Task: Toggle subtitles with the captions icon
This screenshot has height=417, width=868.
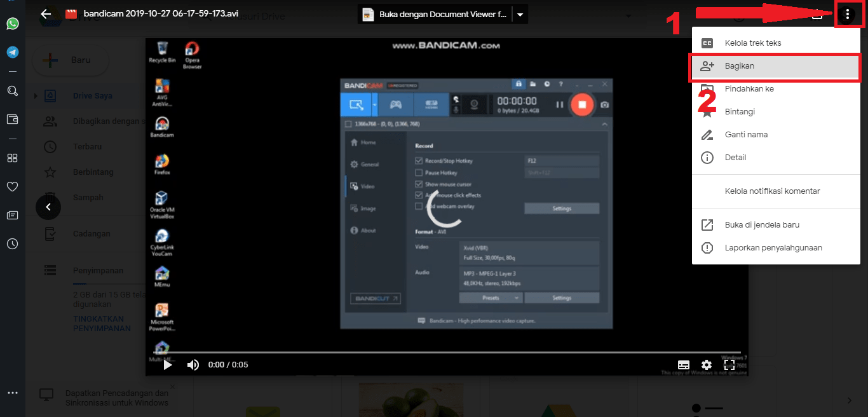Action: click(684, 365)
